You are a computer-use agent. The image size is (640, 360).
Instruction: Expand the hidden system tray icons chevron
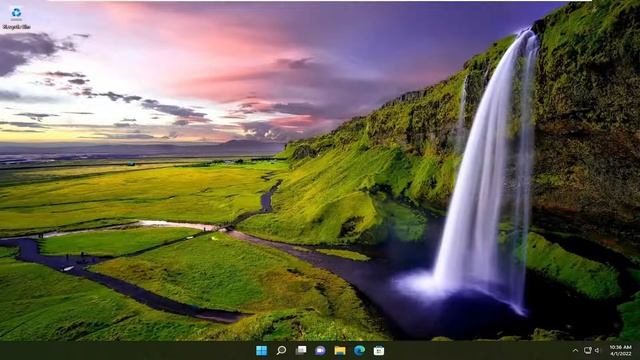tap(575, 350)
